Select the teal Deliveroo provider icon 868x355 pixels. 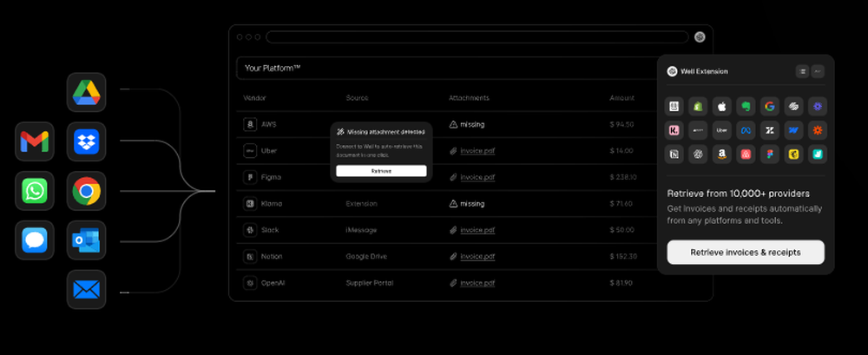(x=817, y=154)
